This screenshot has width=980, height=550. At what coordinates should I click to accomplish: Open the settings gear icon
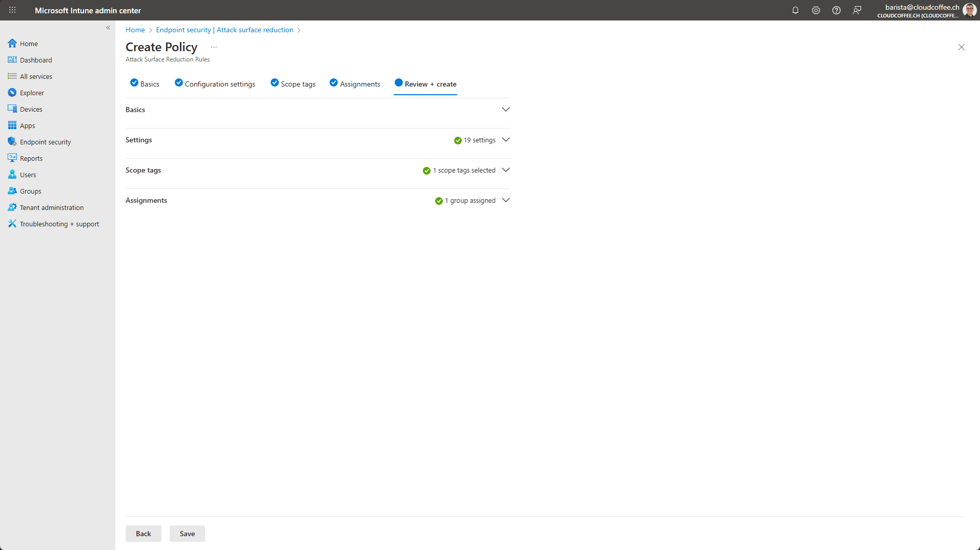[x=815, y=10]
